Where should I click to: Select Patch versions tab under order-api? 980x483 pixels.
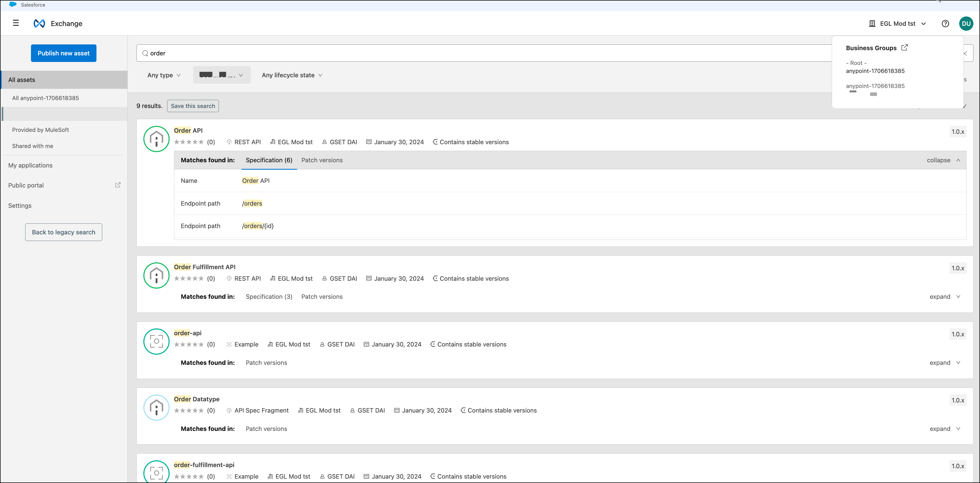tap(266, 363)
